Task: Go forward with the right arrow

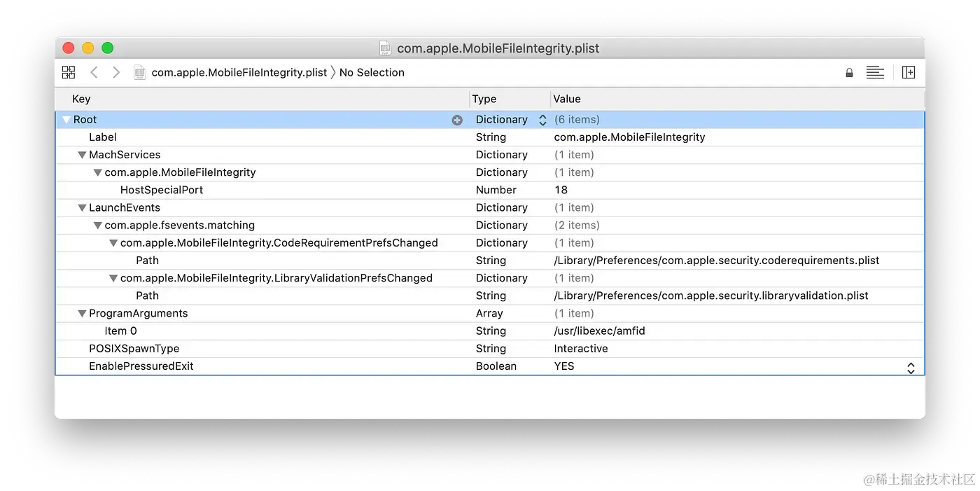Action: point(116,72)
